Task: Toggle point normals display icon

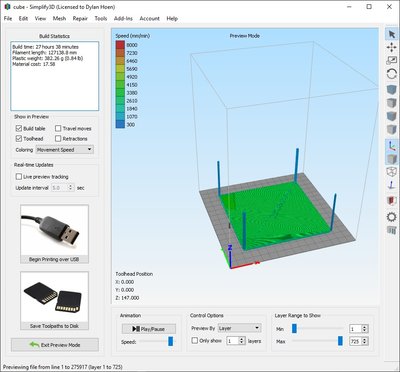Action: coord(392,185)
